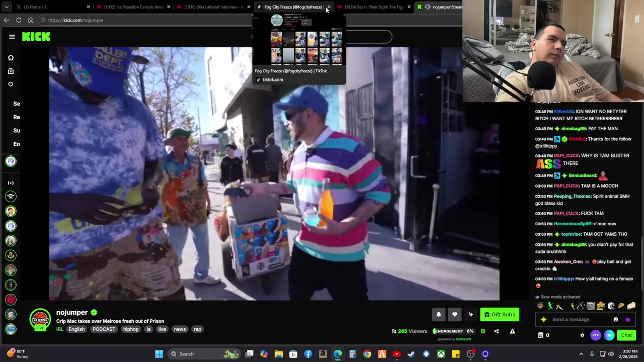The image size is (644, 362).
Task: Open chat settings gear
Action: (582, 335)
